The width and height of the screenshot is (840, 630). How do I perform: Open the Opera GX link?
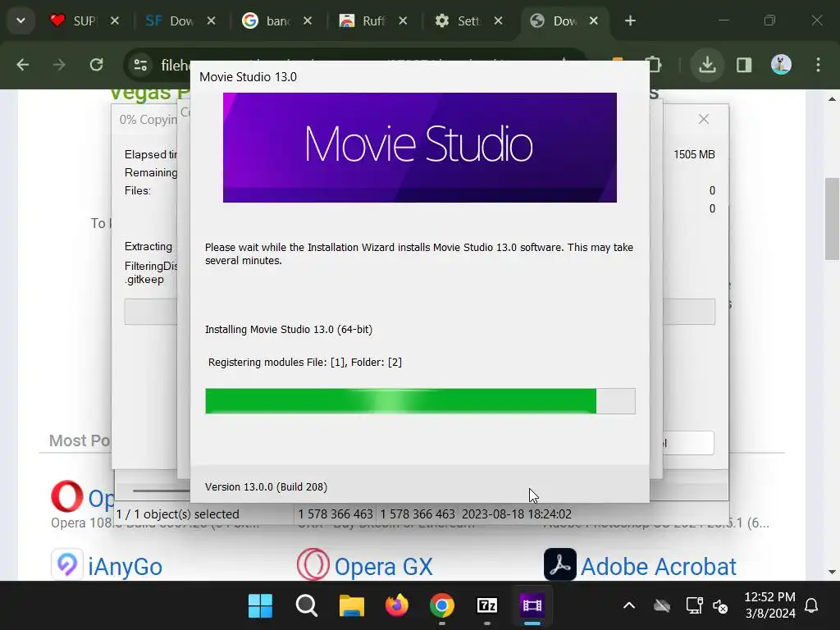point(384,567)
